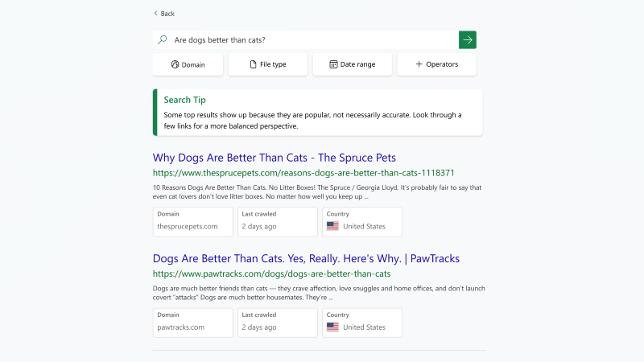Select the thesprucepets.com Domain box

[192, 220]
